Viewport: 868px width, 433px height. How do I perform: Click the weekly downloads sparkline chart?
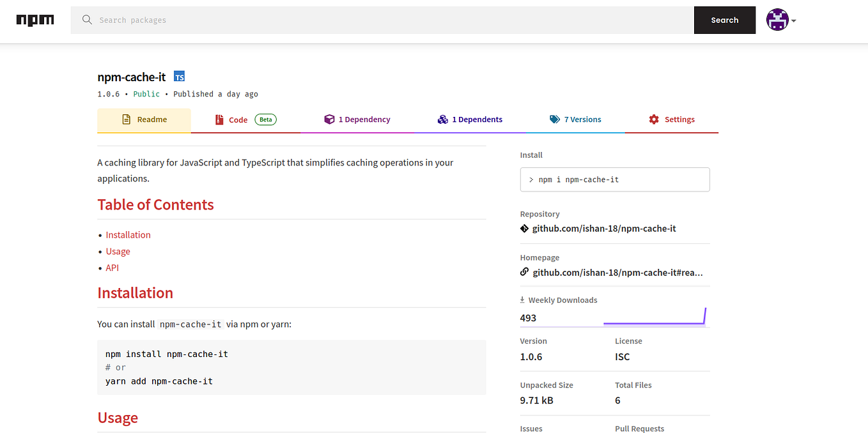point(655,316)
